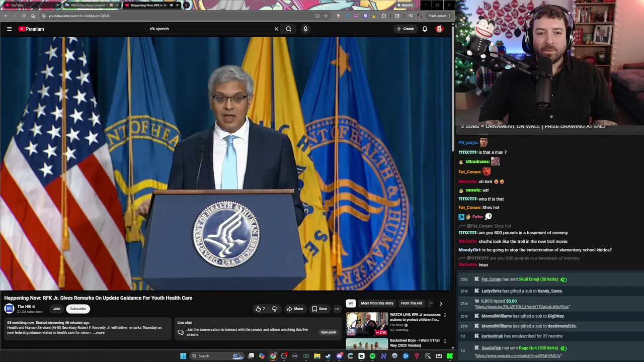This screenshot has height=362, width=644.
Task: Open Backstreet Boys 'I Want It That Way' title
Action: (415, 343)
